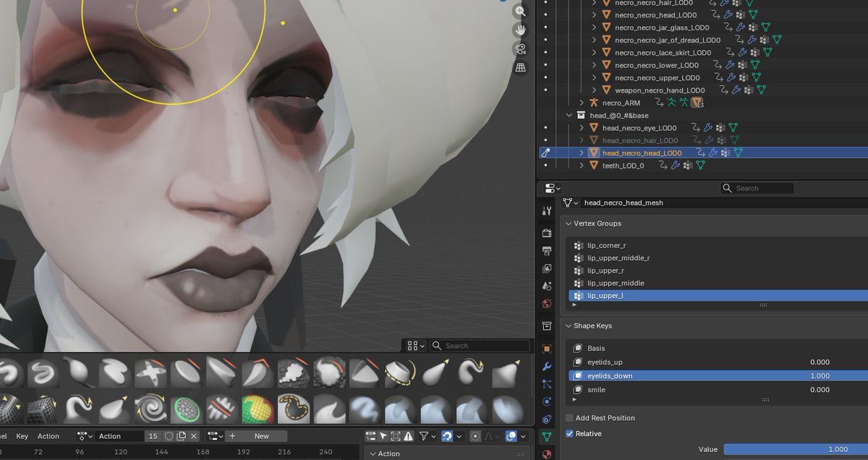Collapse the Shape Keys panel

pos(569,326)
